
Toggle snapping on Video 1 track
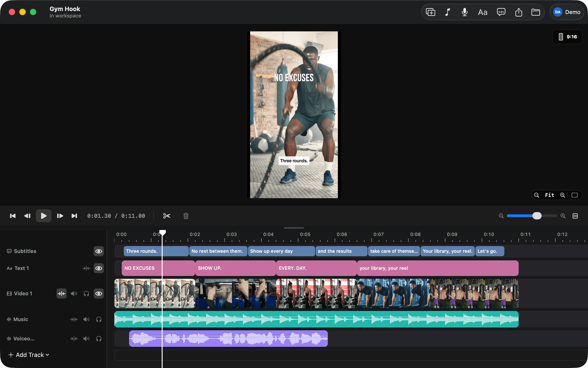(x=61, y=294)
